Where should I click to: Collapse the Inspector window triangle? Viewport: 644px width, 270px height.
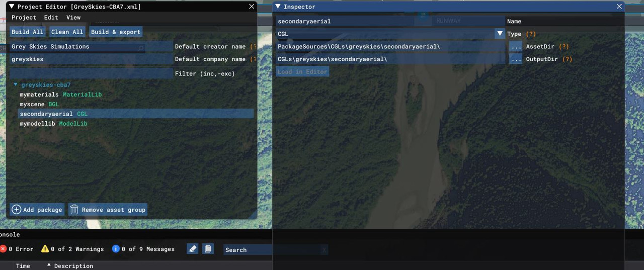[278, 7]
